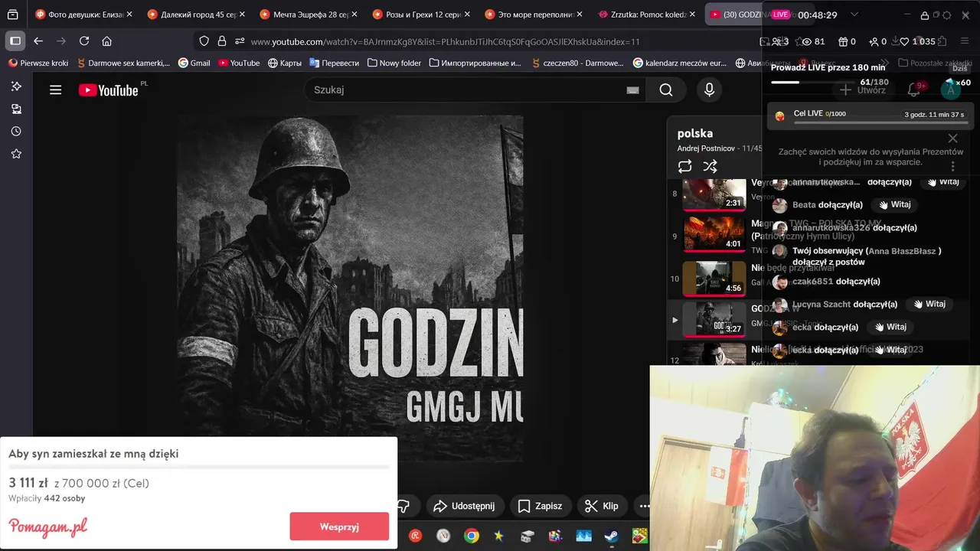Open the Pomagam.pl logo link
The height and width of the screenshot is (551, 980).
[x=48, y=527]
